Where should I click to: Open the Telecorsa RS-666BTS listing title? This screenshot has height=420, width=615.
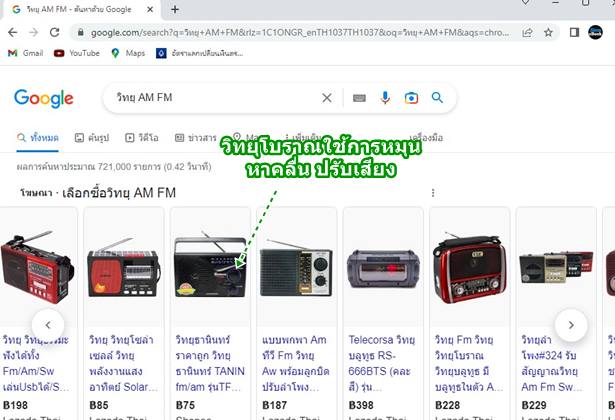point(382,363)
